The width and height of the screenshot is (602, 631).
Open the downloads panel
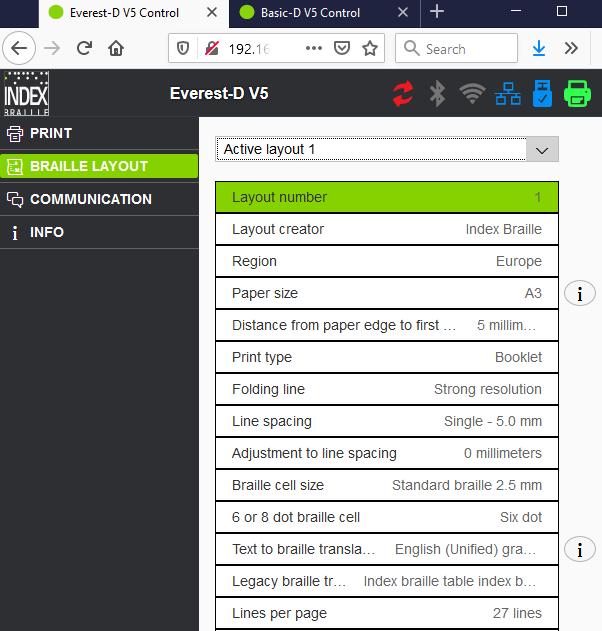click(539, 49)
